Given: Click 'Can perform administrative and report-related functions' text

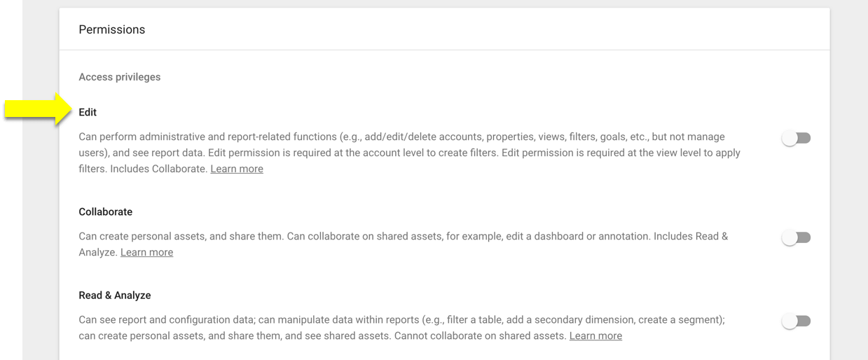Looking at the screenshot, I should coord(208,137).
